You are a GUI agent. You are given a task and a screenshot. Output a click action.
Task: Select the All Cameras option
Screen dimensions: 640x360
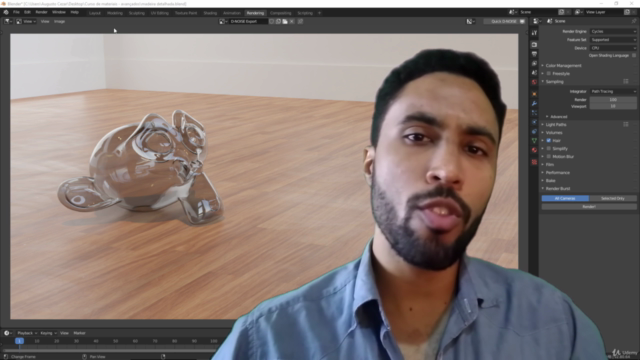tap(565, 198)
